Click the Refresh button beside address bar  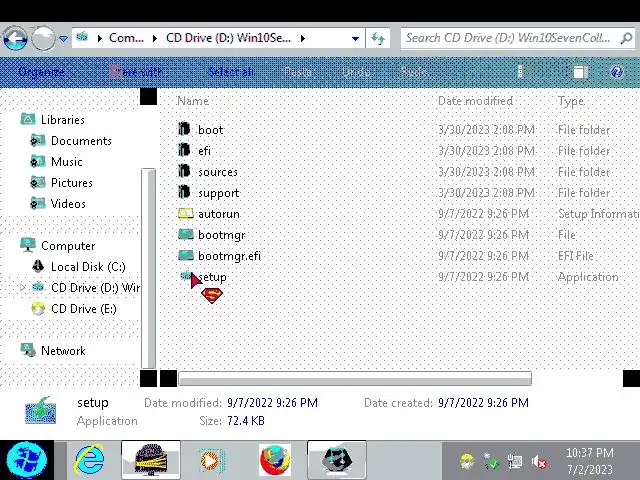[378, 39]
